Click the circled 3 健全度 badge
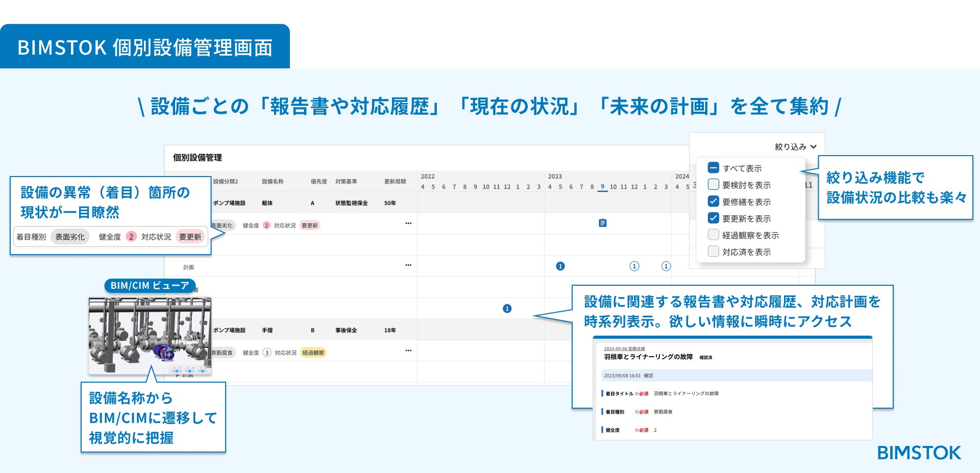 tap(267, 353)
